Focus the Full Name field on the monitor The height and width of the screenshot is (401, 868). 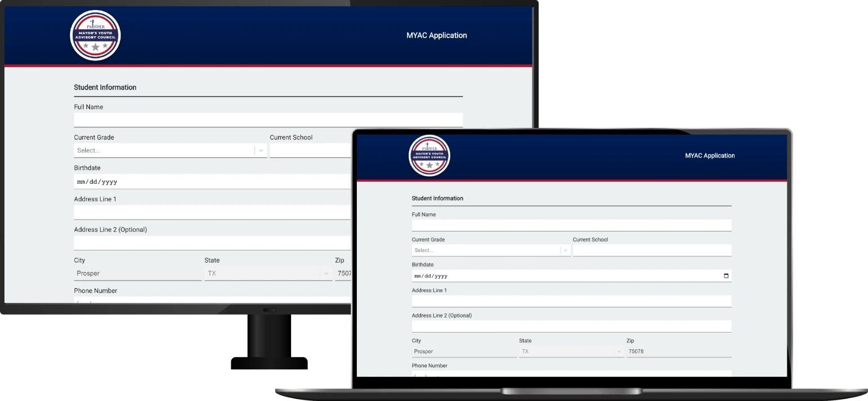point(268,120)
